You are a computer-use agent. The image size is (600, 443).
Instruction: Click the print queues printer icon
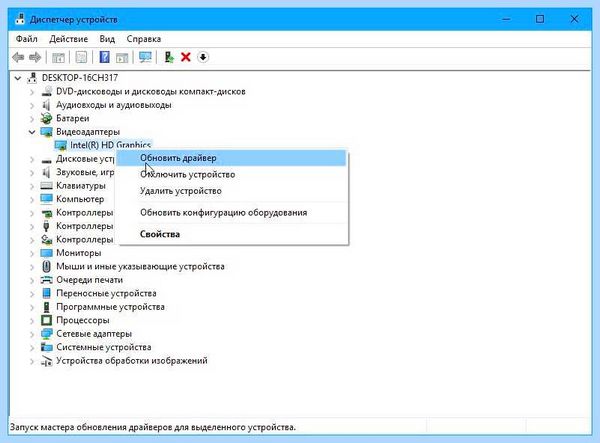coord(47,280)
